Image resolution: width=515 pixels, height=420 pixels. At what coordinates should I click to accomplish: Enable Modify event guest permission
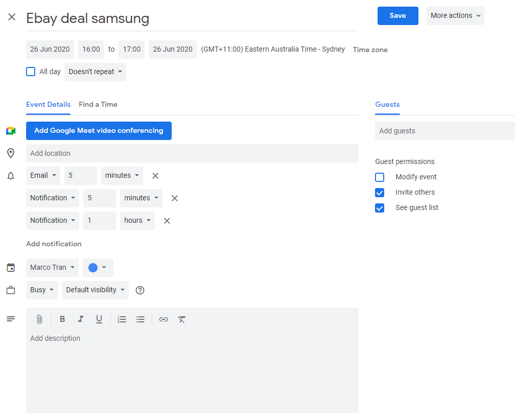[380, 177]
